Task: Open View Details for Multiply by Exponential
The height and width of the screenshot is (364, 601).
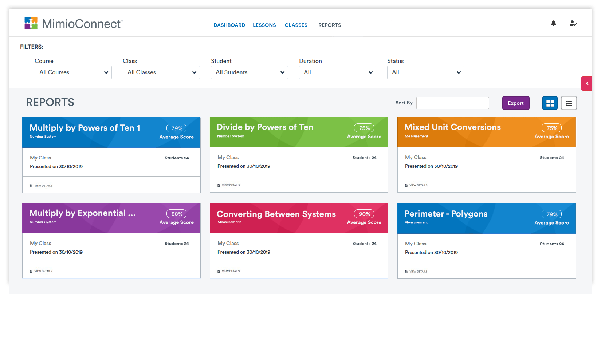Action: point(43,271)
